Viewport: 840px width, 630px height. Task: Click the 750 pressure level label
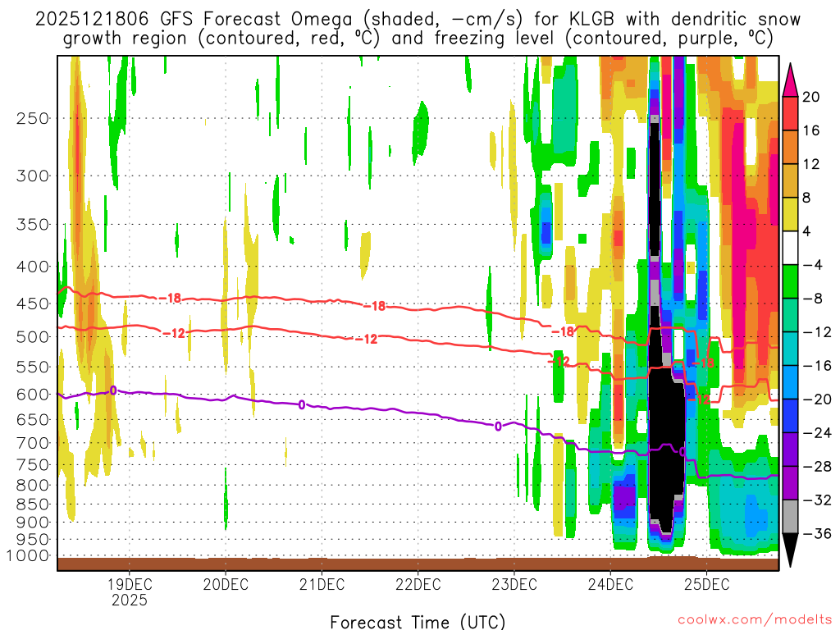(x=33, y=465)
